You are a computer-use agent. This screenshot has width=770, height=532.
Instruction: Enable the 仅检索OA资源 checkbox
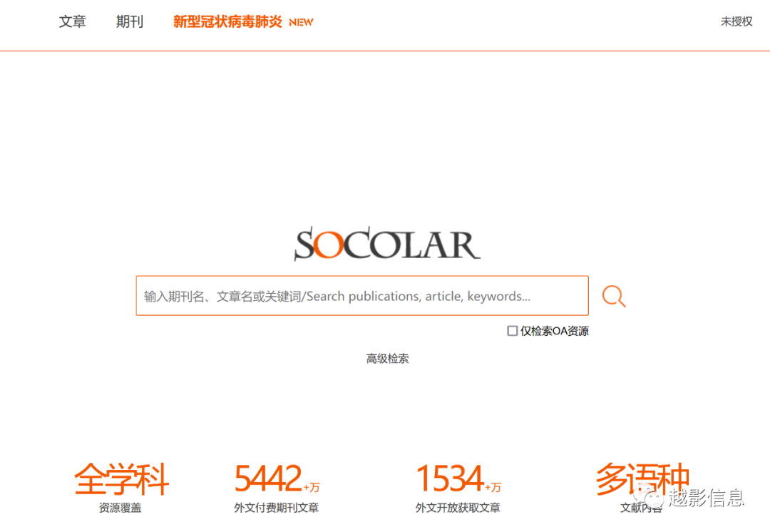tap(512, 331)
